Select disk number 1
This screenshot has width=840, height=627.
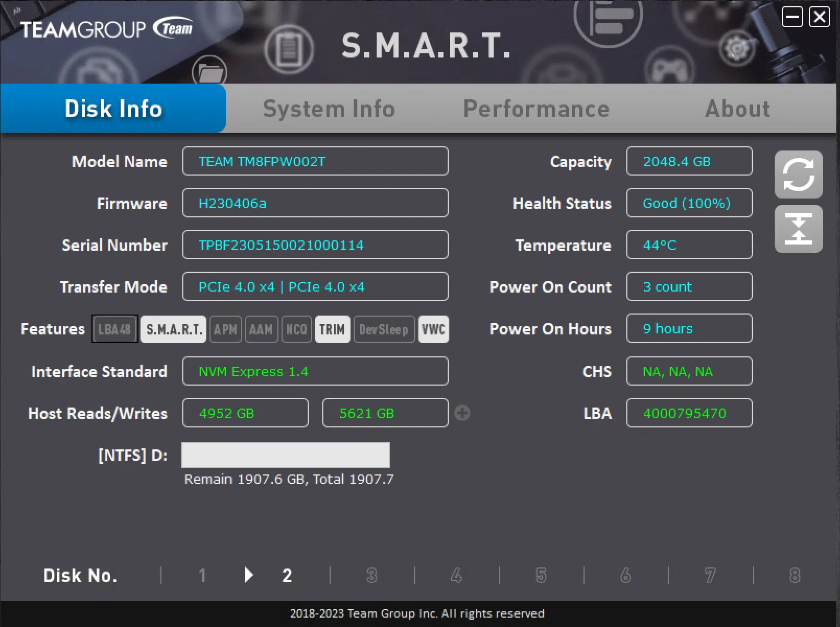click(x=202, y=575)
